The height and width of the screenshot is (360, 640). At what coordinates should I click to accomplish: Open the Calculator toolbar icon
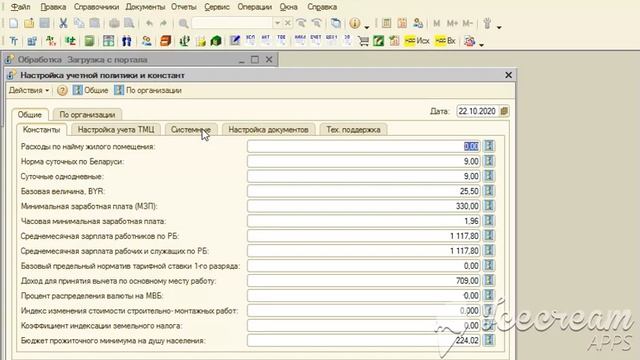point(387,23)
